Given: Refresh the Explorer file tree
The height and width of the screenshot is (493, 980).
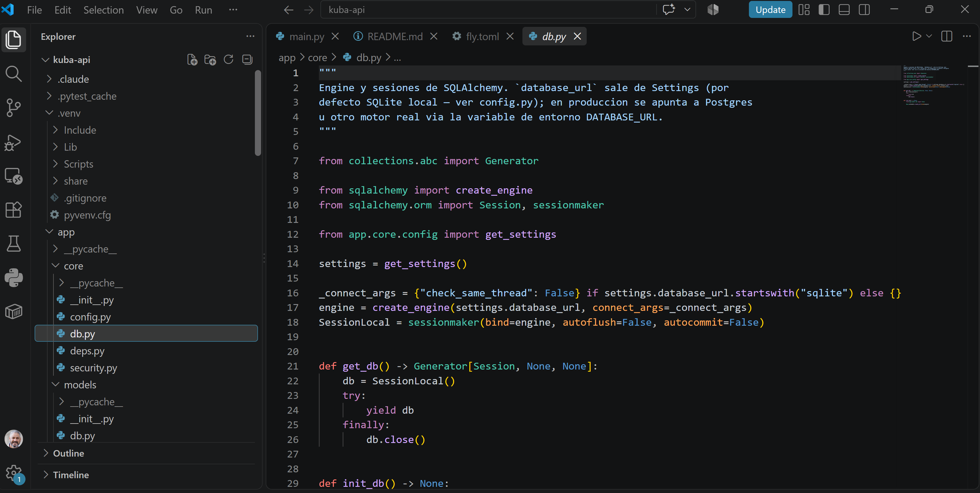Looking at the screenshot, I should pos(228,60).
